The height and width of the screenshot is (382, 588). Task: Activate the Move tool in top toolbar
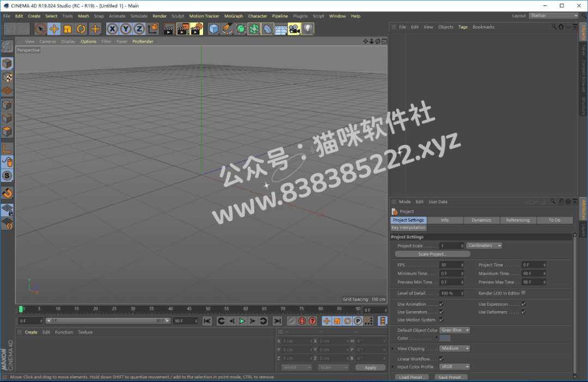(x=54, y=29)
